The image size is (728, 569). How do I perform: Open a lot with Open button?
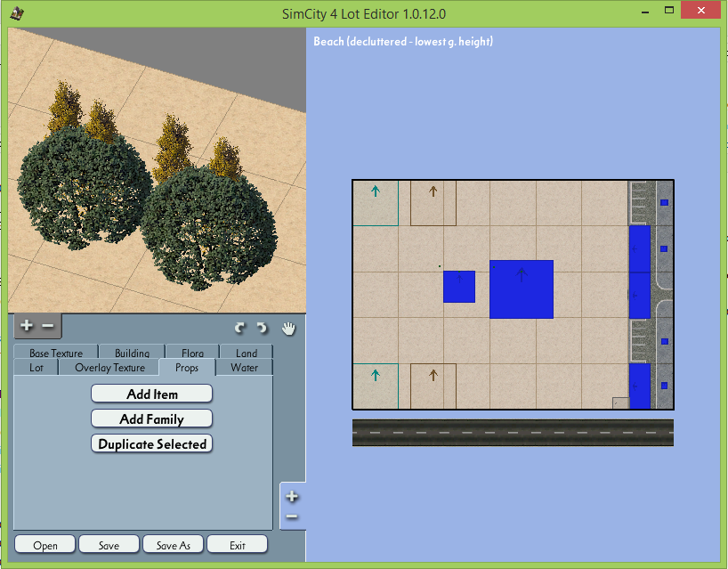pos(45,545)
